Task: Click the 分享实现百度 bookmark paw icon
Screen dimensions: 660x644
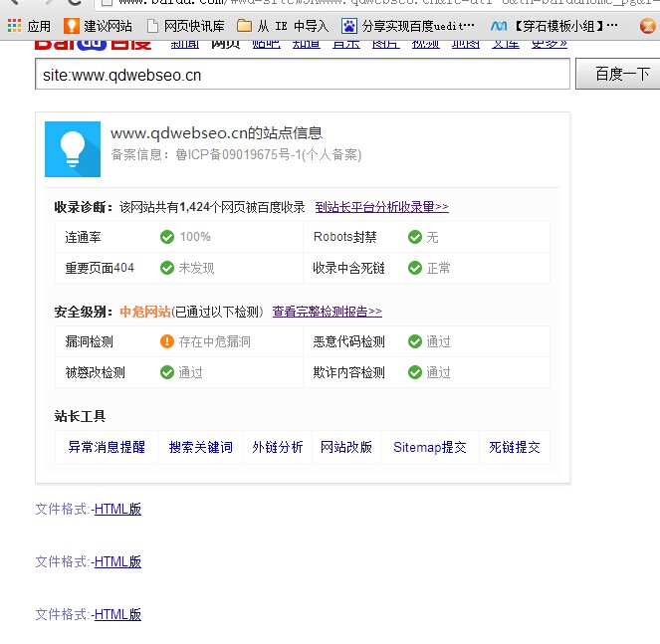Action: pyautogui.click(x=349, y=26)
